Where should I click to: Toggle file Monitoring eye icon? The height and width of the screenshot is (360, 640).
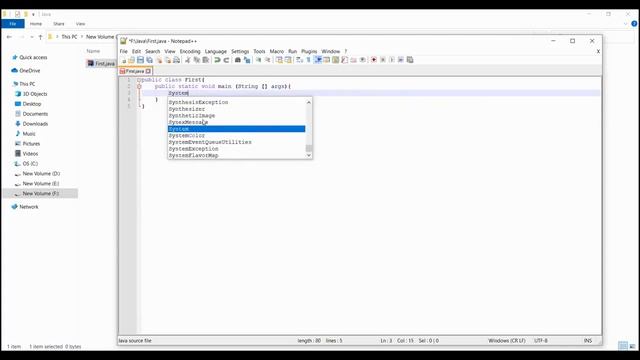click(x=362, y=60)
